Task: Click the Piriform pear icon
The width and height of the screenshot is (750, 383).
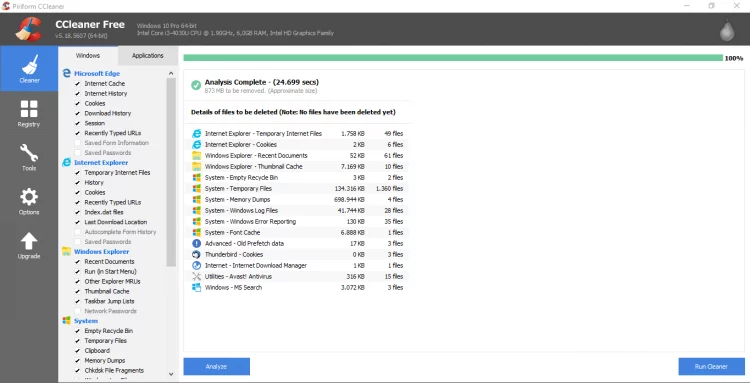Action: [x=727, y=30]
